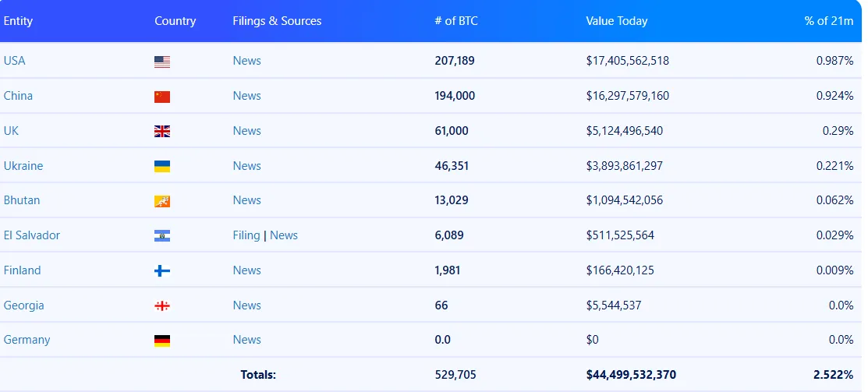
Task: Click the UK Union Jack flag
Action: (162, 132)
